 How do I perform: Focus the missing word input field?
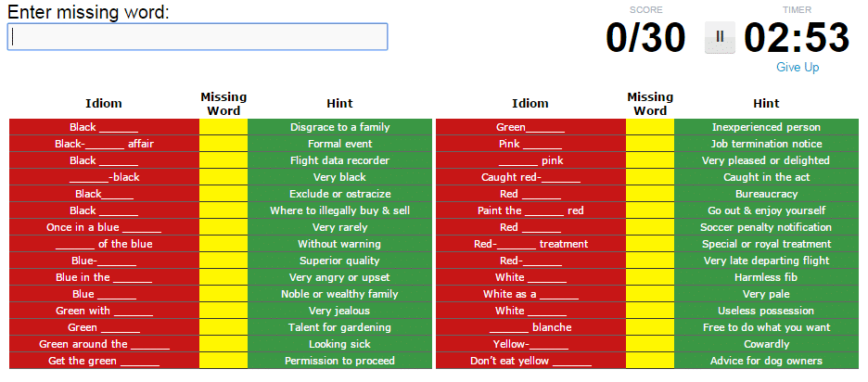click(198, 36)
